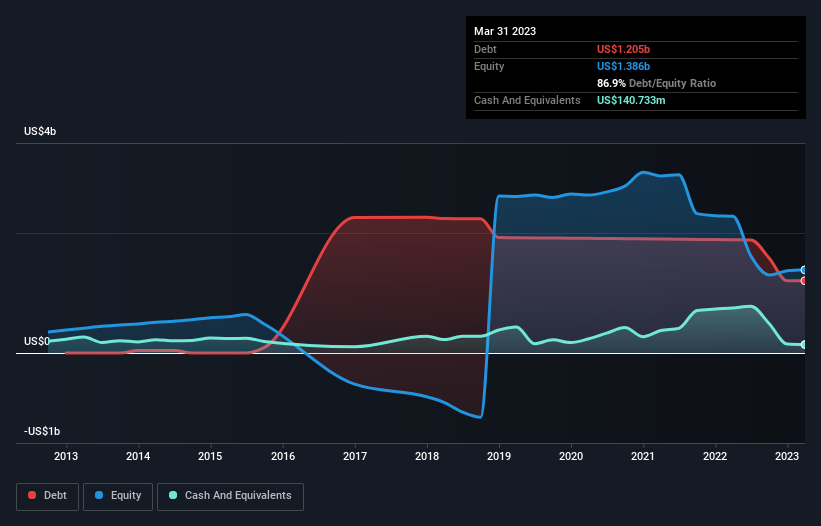Click the 2015 x-axis label
The height and width of the screenshot is (526, 821).
[x=210, y=456]
